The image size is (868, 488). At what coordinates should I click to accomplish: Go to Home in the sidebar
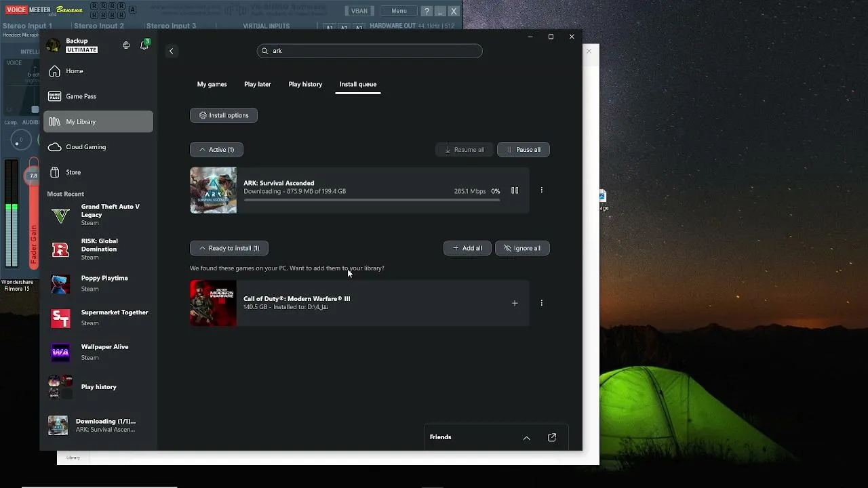(98, 71)
